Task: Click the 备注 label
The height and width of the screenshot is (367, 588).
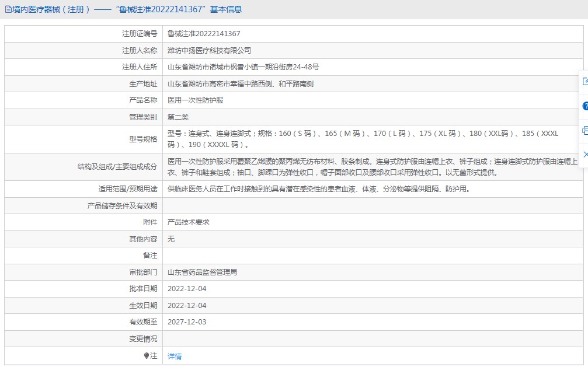Action: pyautogui.click(x=150, y=256)
